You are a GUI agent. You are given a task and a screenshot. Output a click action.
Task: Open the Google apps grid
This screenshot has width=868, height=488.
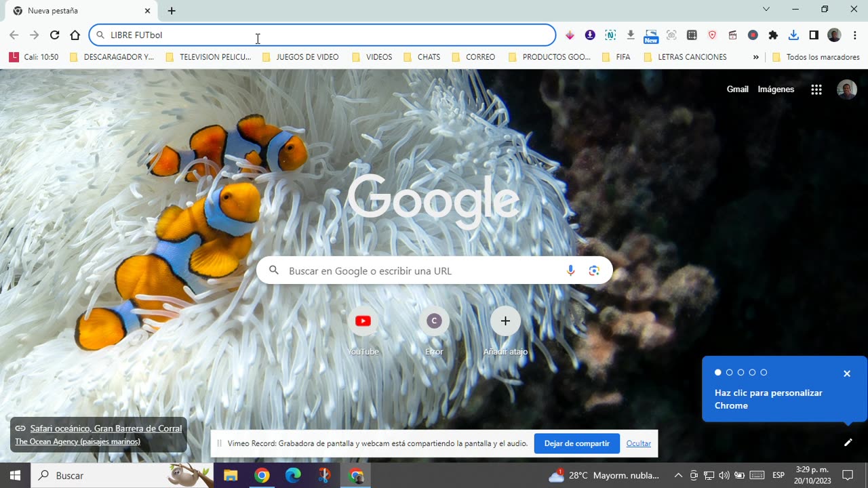(816, 89)
